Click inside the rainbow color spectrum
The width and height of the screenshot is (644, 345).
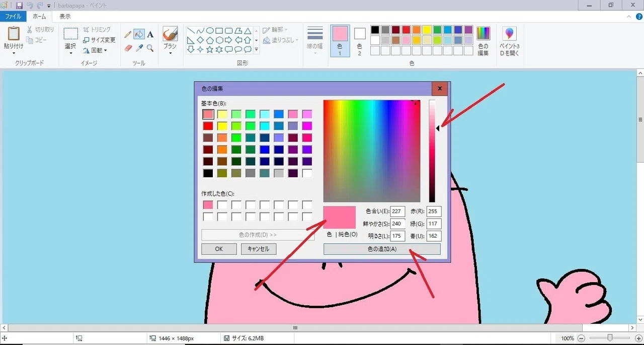[371, 151]
